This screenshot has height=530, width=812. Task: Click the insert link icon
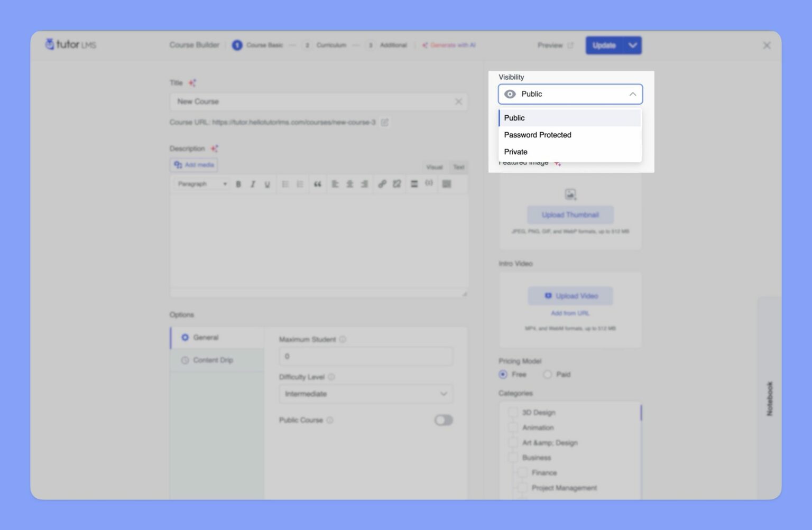(x=382, y=184)
